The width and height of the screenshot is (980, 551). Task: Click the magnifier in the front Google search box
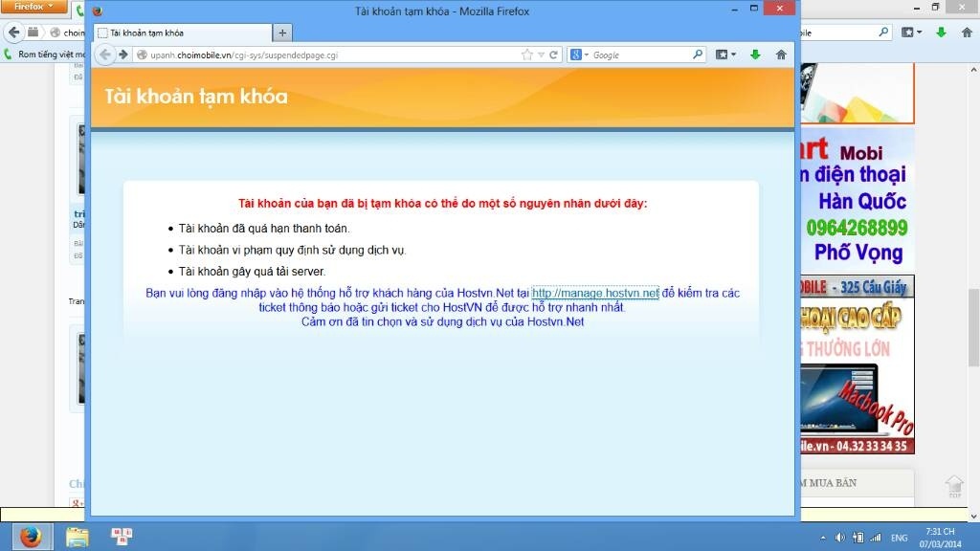pyautogui.click(x=698, y=55)
